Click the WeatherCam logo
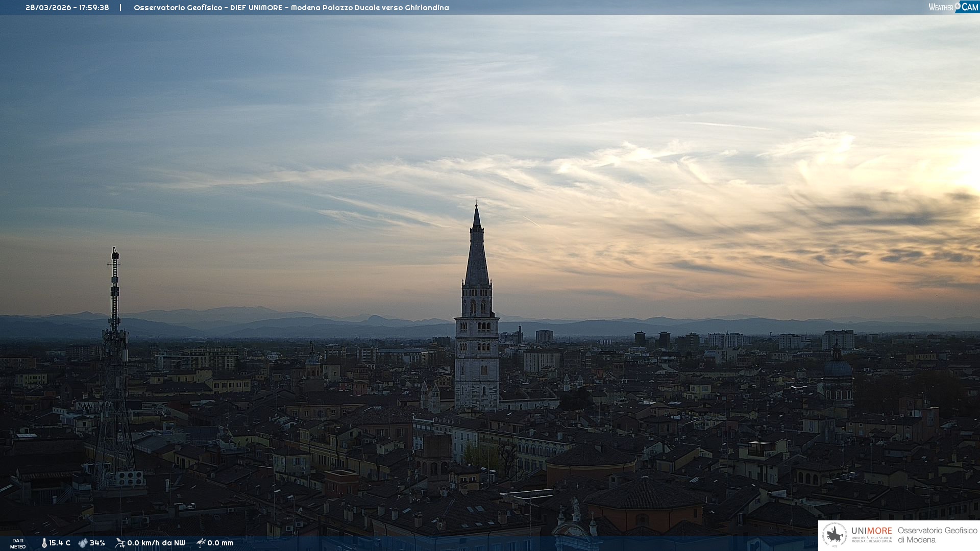The width and height of the screenshot is (980, 551). click(x=953, y=7)
